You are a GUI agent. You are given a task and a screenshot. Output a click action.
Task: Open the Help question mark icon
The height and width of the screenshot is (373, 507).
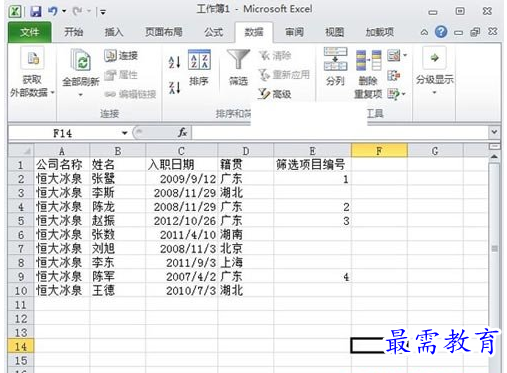(441, 32)
